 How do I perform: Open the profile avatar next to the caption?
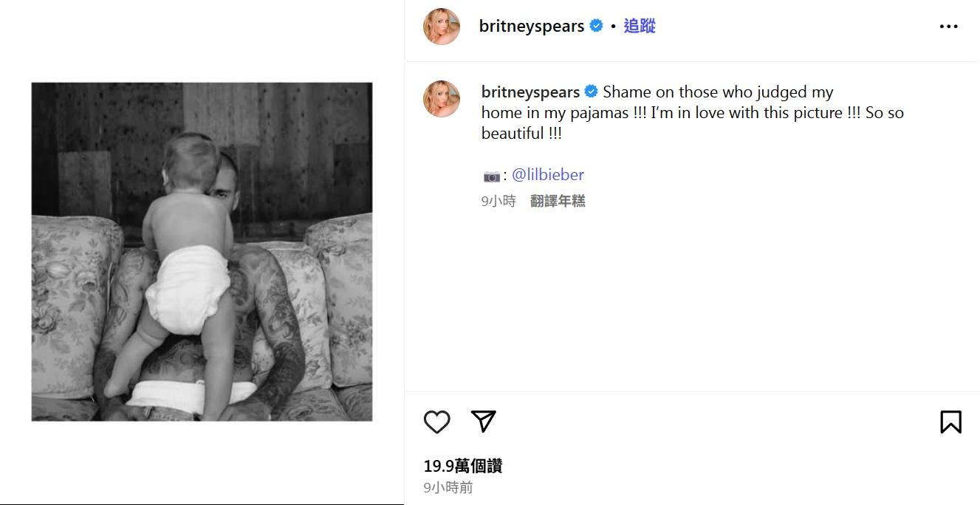442,99
